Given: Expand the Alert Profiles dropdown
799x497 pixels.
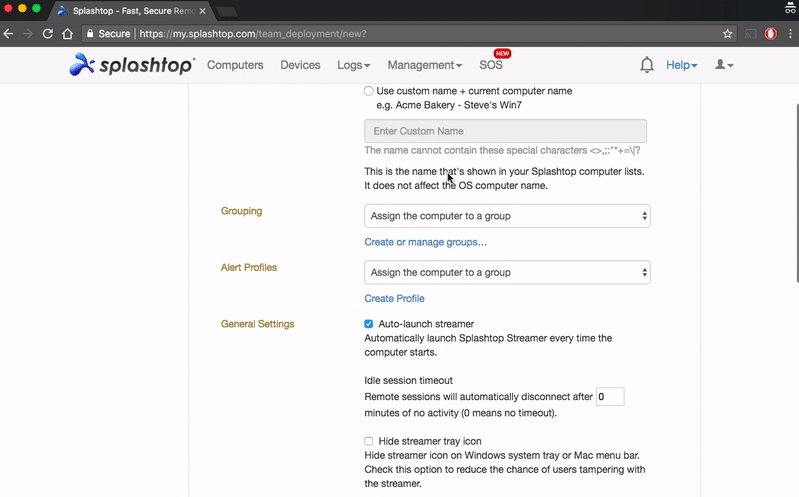Looking at the screenshot, I should click(x=507, y=272).
